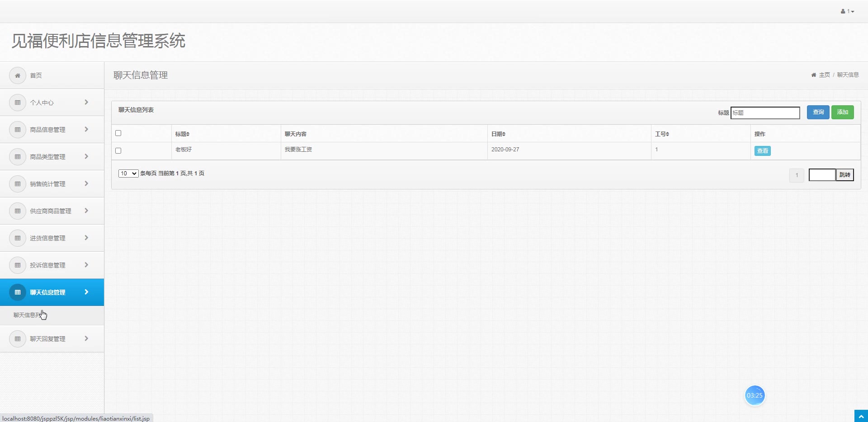This screenshot has width=868, height=422.
Task: Click the grid icon beside 投诉信息管理
Action: pos(18,265)
